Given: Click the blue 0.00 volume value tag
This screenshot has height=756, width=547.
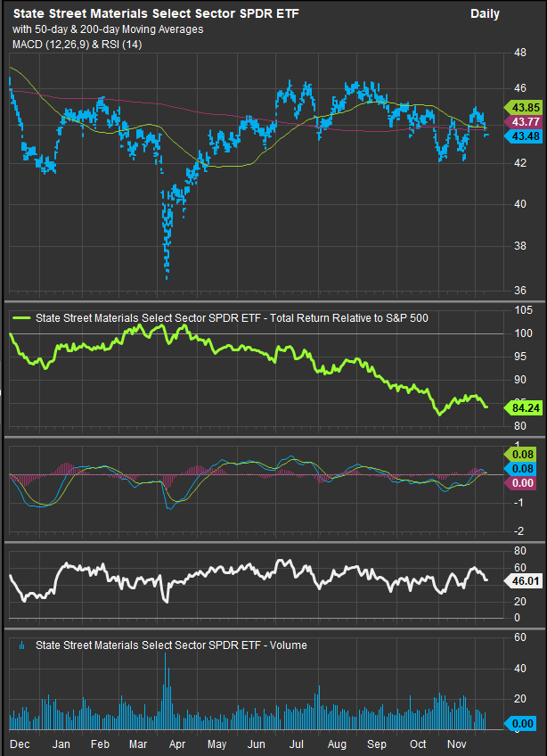Looking at the screenshot, I should coord(519,725).
